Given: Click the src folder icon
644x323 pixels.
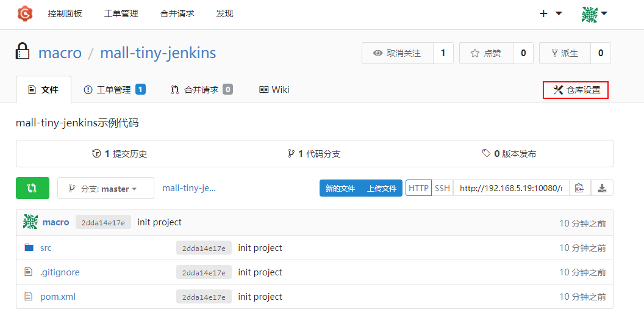Looking at the screenshot, I should [29, 247].
